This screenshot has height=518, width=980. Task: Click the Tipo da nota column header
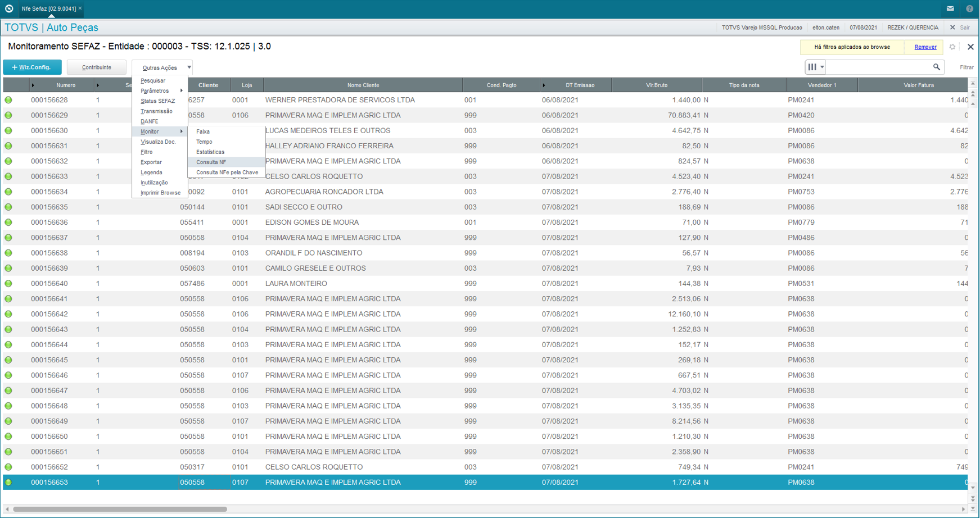click(744, 85)
